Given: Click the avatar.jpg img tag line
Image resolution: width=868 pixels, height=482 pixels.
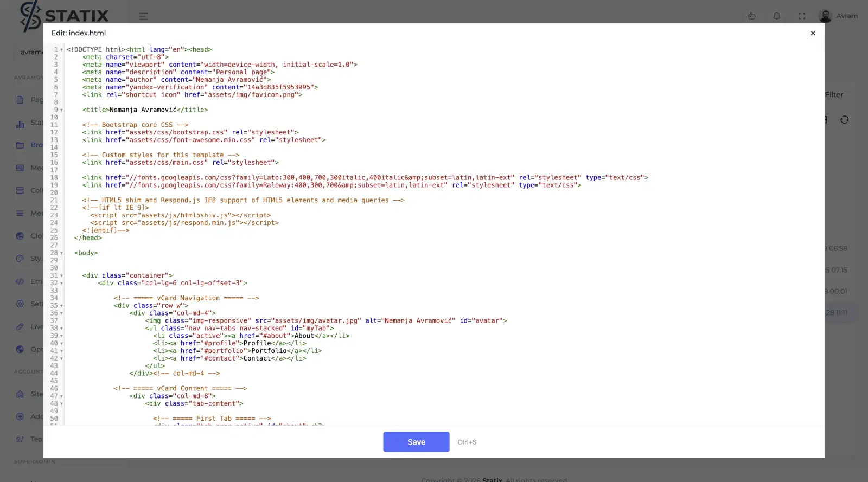Looking at the screenshot, I should 326,321.
